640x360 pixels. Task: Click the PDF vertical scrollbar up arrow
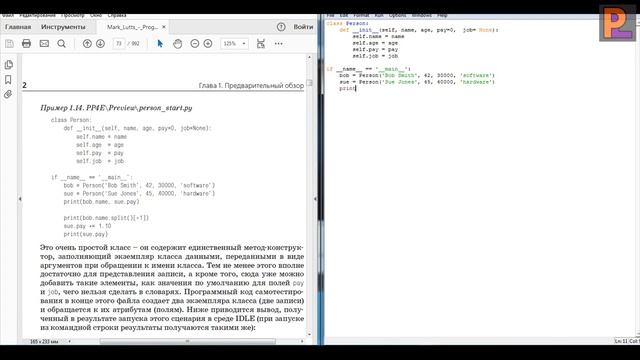(x=309, y=57)
